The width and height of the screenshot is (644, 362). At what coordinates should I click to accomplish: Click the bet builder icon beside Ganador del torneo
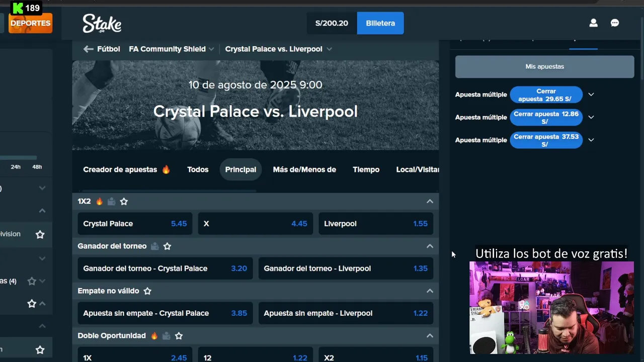(155, 246)
